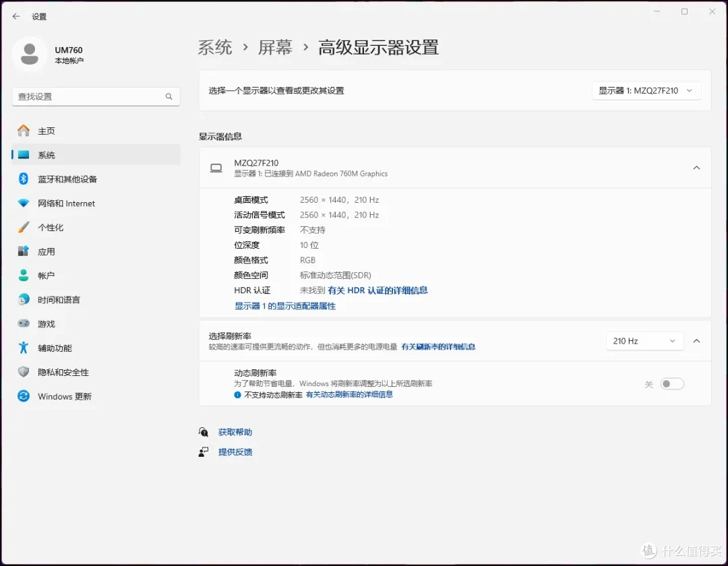
Task: Click the 辅助功能 accessibility icon
Action: pos(24,348)
